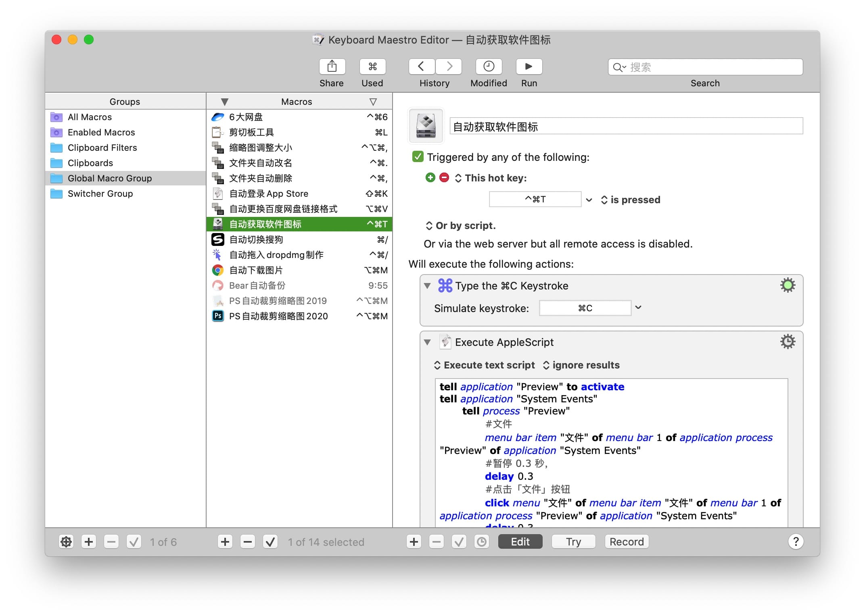Screen dimensions: 865x616
Task: Open the Used macros command icon
Action: [372, 67]
